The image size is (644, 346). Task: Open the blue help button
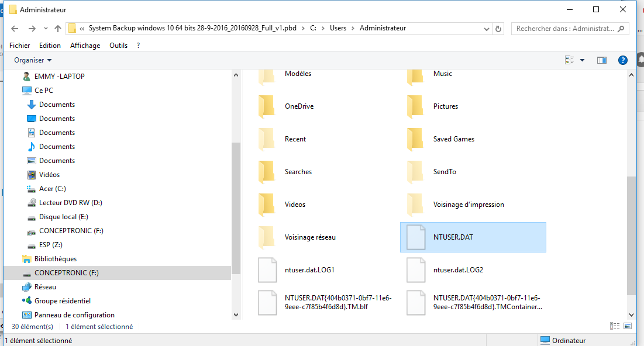pos(622,60)
